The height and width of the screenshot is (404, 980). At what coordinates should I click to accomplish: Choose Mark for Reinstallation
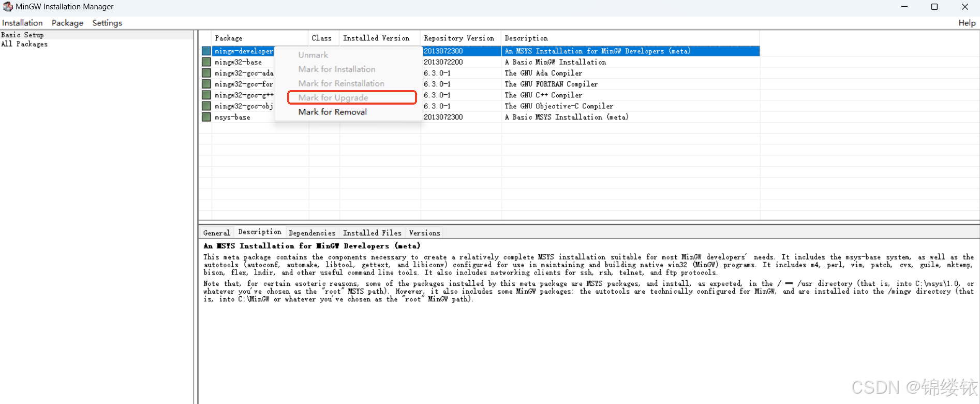tap(341, 83)
